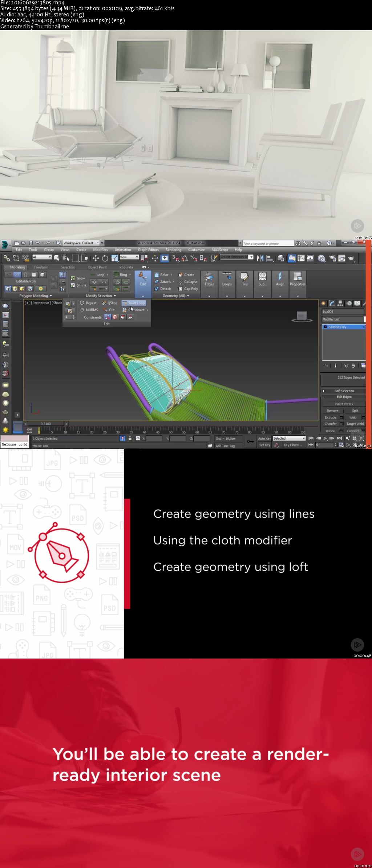Select the Link tool chain icon
This screenshot has width=372, height=868.
tap(7, 258)
